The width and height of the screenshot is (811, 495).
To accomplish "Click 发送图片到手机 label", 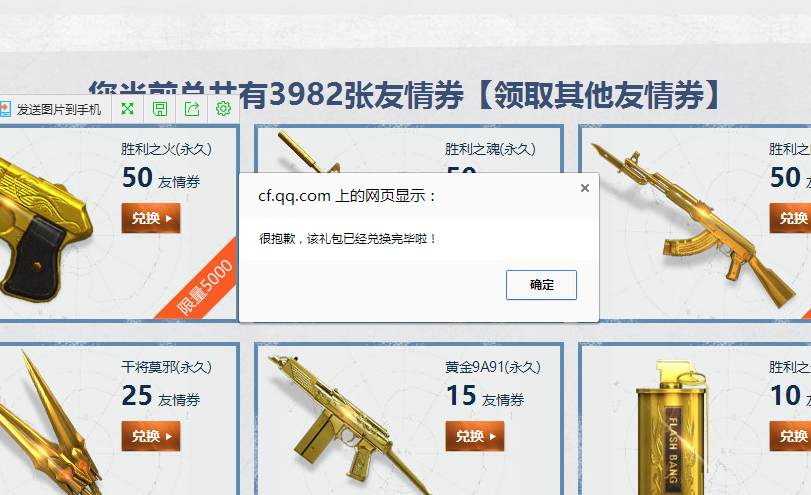I will [59, 110].
